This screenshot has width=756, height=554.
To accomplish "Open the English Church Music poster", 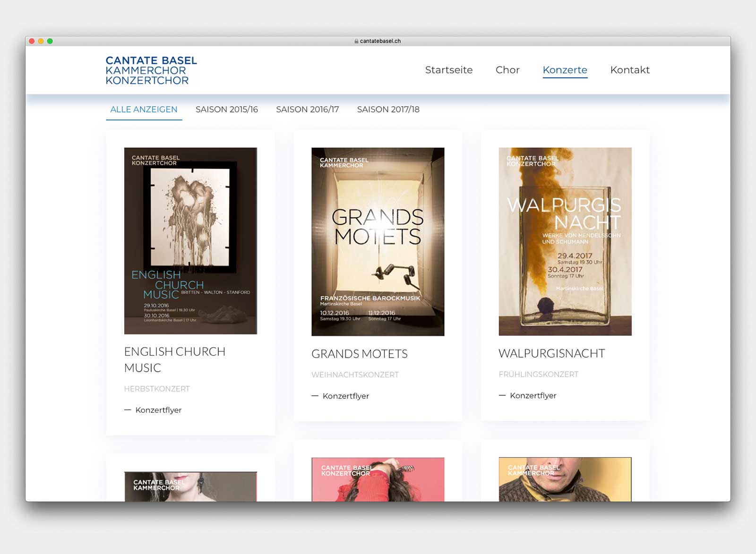I will 190,241.
